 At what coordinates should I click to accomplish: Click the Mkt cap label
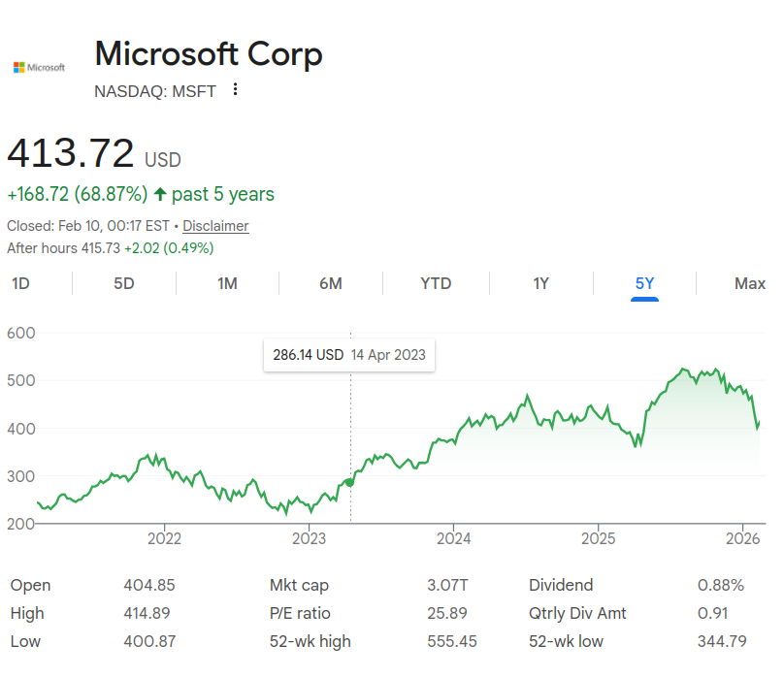[x=299, y=585]
